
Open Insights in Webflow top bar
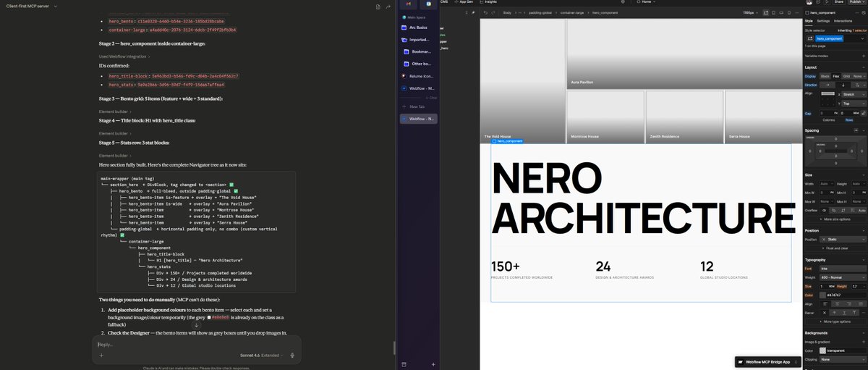488,2
